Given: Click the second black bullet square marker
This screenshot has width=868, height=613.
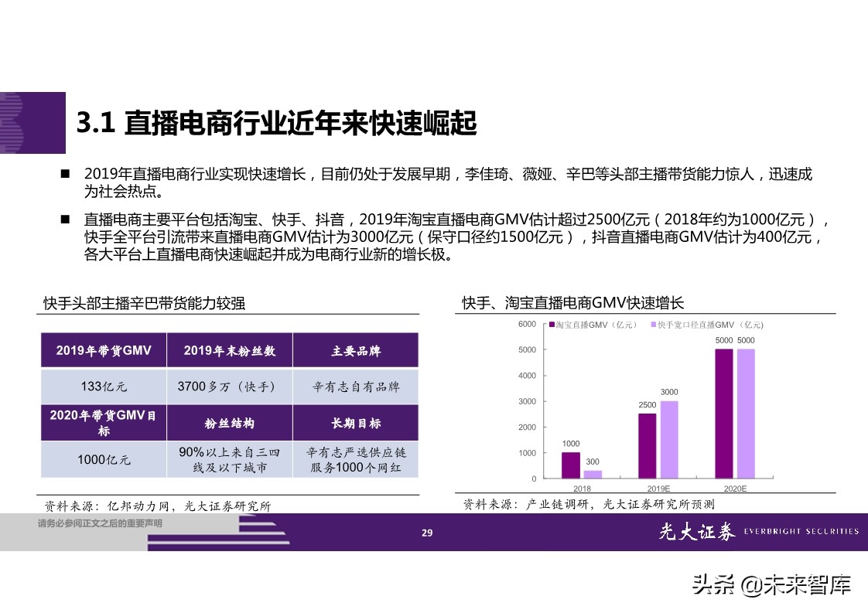Looking at the screenshot, I should (67, 220).
